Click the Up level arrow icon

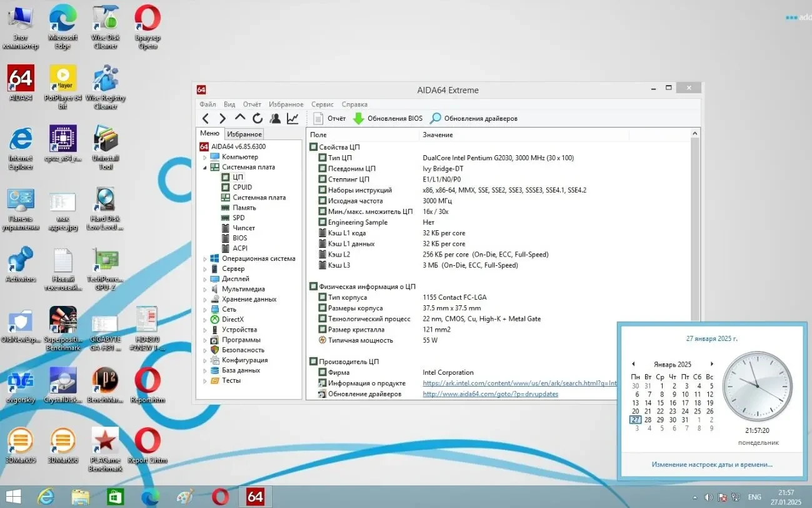click(240, 118)
